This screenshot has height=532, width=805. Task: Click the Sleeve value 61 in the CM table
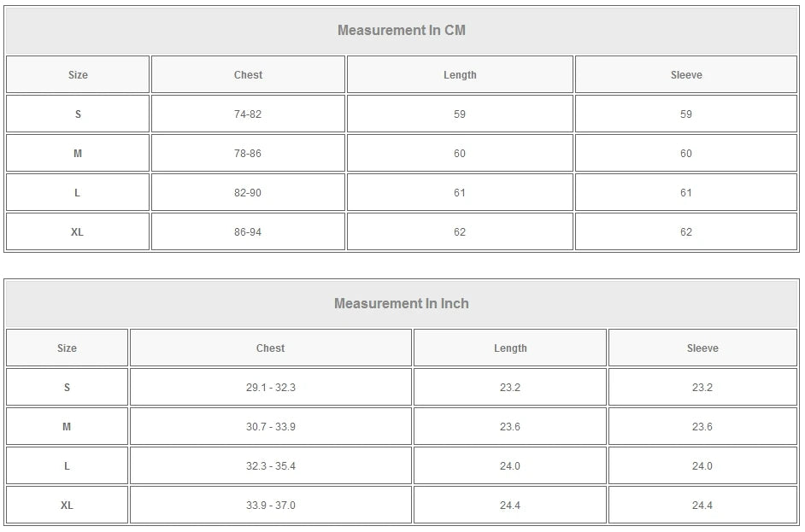click(x=686, y=193)
